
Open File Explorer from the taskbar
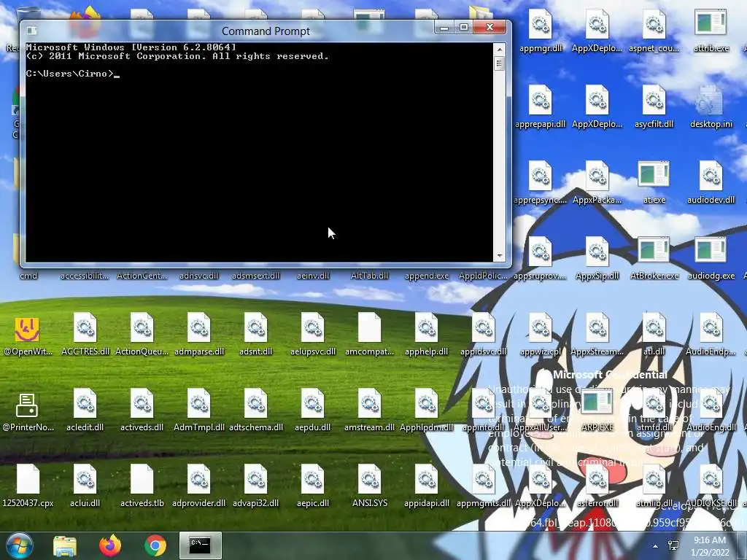coord(65,546)
